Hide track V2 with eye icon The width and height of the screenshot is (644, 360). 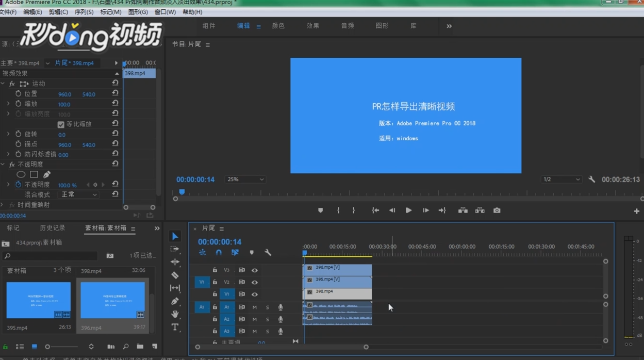coord(255,282)
